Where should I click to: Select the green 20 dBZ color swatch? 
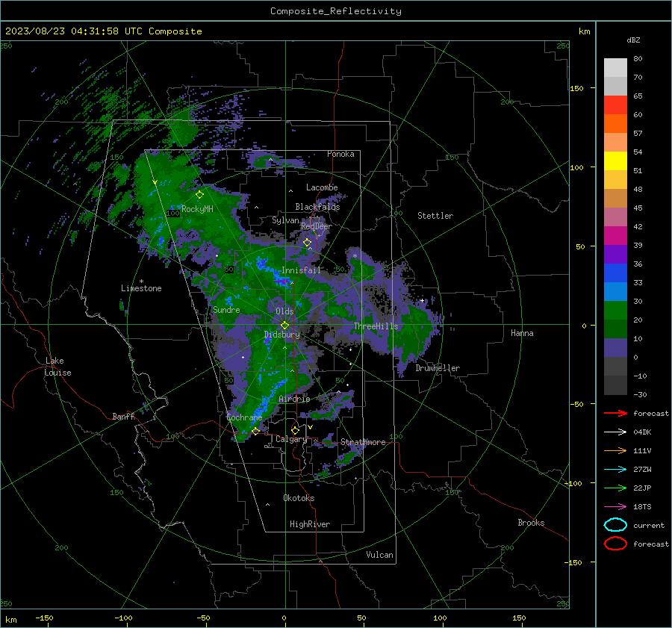click(x=615, y=311)
